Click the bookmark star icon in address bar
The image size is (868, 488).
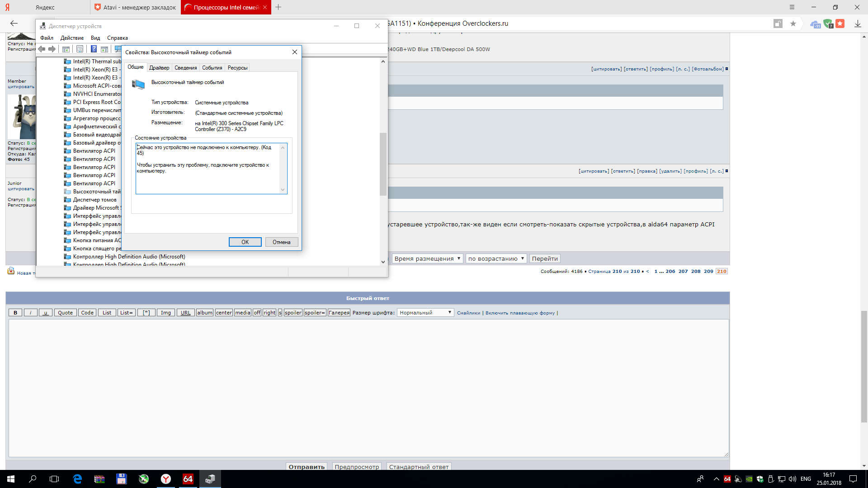point(793,23)
